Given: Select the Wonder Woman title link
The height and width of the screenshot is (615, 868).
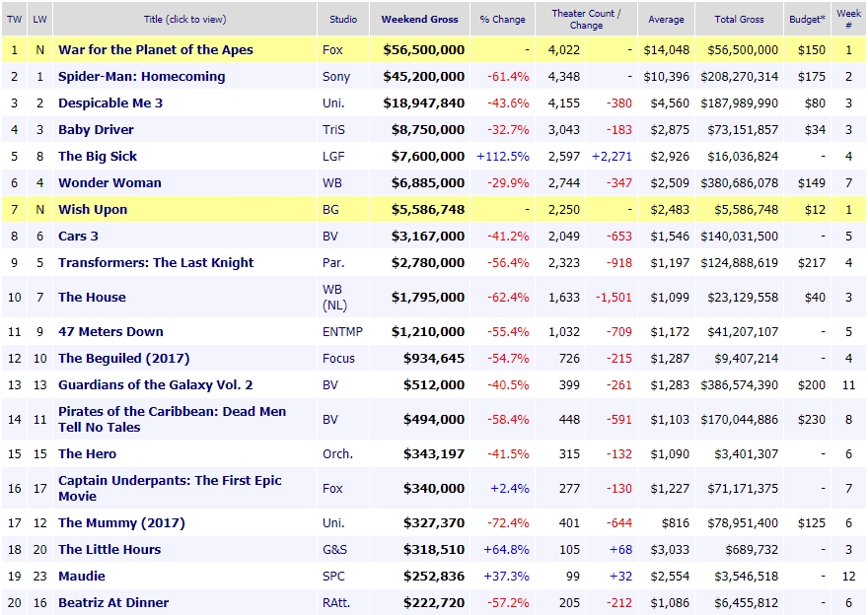Looking at the screenshot, I should pyautogui.click(x=109, y=182).
